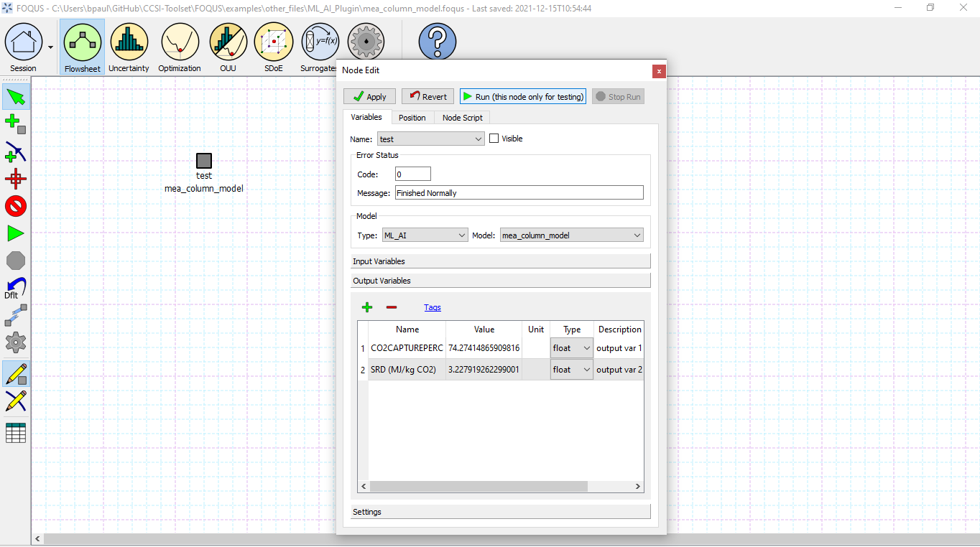This screenshot has height=547, width=980.
Task: Open flowsheet settings gear in left sidebar
Action: 16,342
